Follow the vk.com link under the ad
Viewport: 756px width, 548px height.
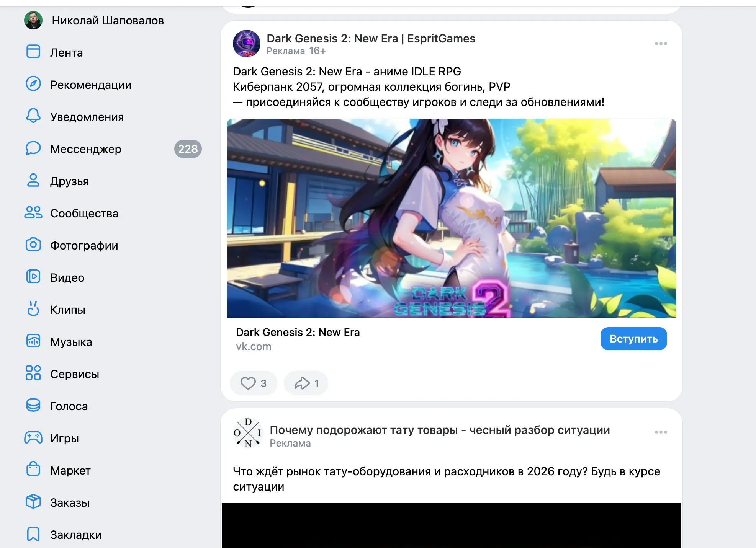pos(254,346)
